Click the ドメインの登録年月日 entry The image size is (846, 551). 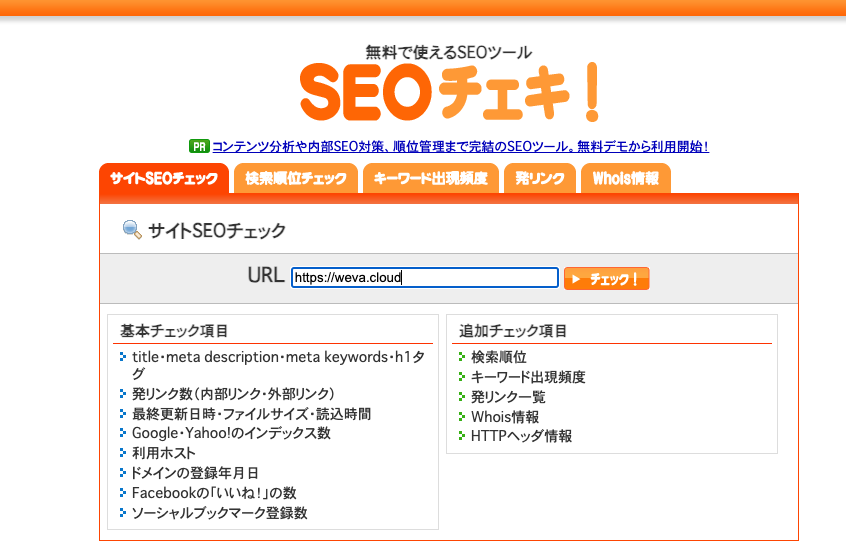(x=195, y=473)
